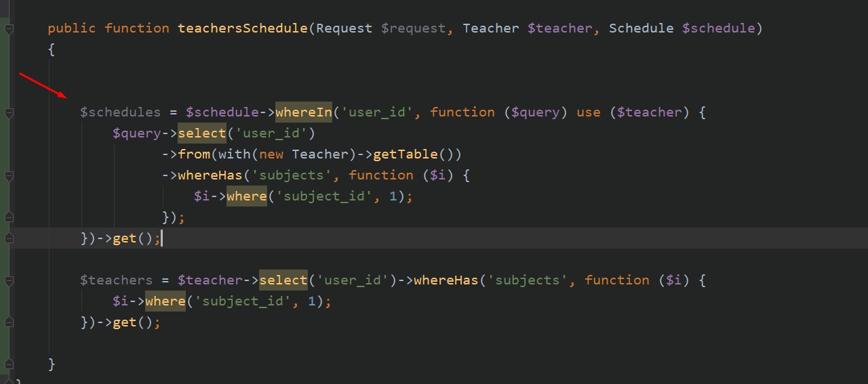
Task: Click the Schedule type hint in the signature
Action: click(641, 28)
